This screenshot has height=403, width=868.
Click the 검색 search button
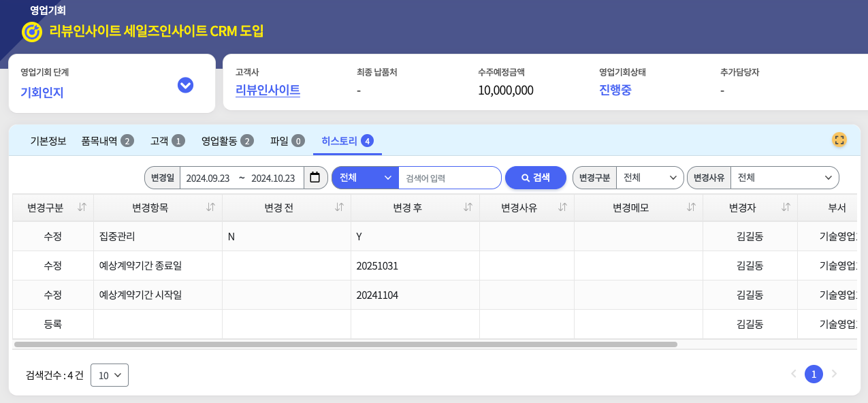pos(535,178)
